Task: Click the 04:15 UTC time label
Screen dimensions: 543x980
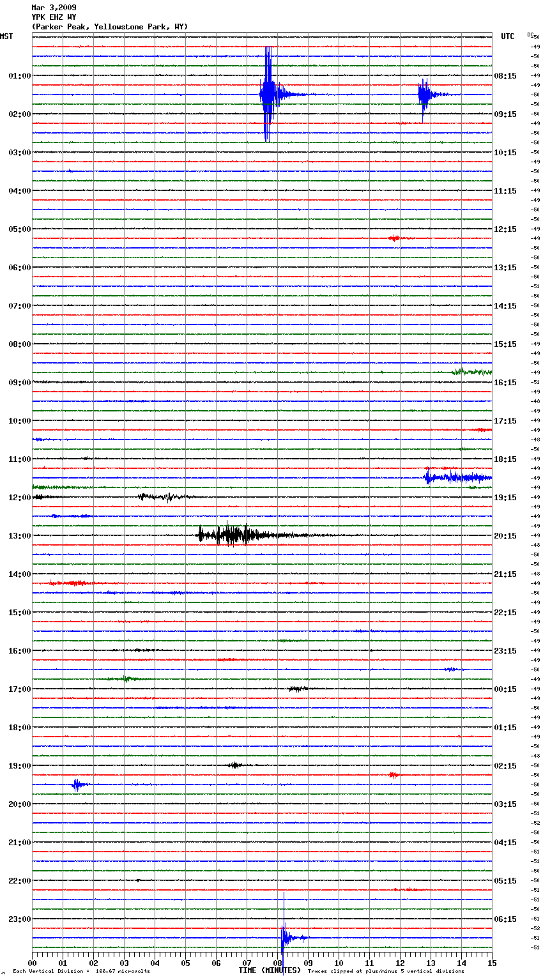Action: [x=505, y=843]
